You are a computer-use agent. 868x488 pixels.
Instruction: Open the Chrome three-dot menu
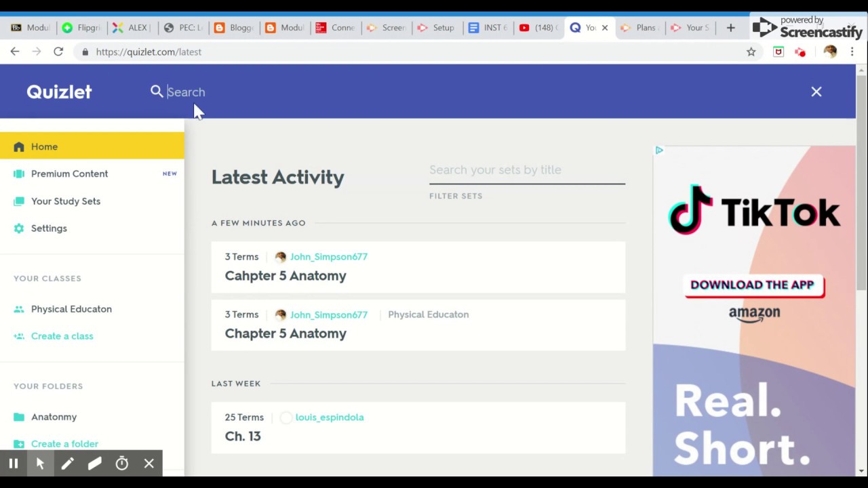coord(852,52)
